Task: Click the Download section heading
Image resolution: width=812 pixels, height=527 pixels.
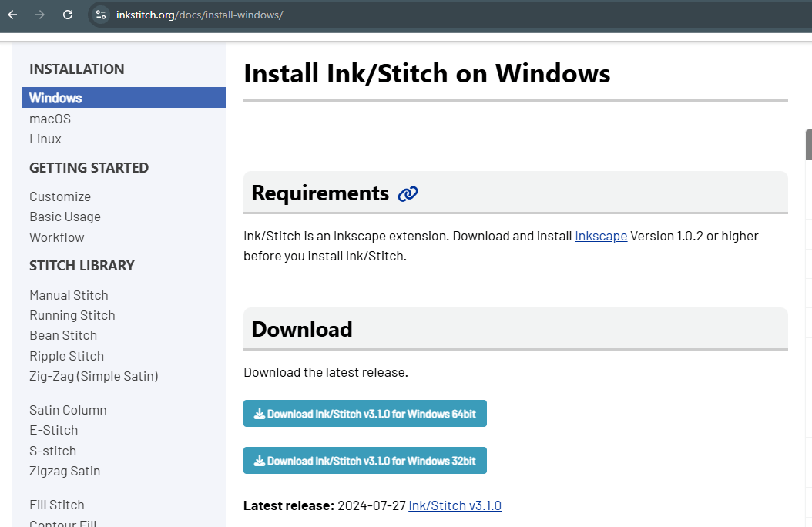Action: tap(302, 329)
